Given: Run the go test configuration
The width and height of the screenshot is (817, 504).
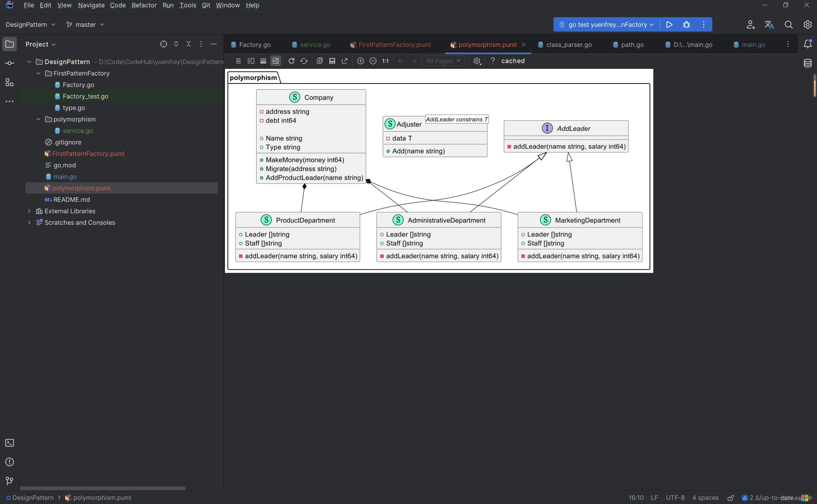Looking at the screenshot, I should point(669,25).
